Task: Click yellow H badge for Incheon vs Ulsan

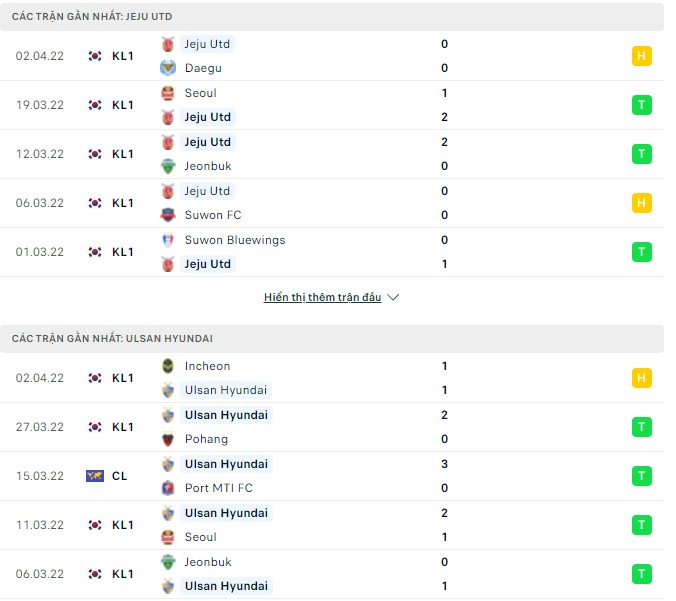Action: tap(641, 378)
